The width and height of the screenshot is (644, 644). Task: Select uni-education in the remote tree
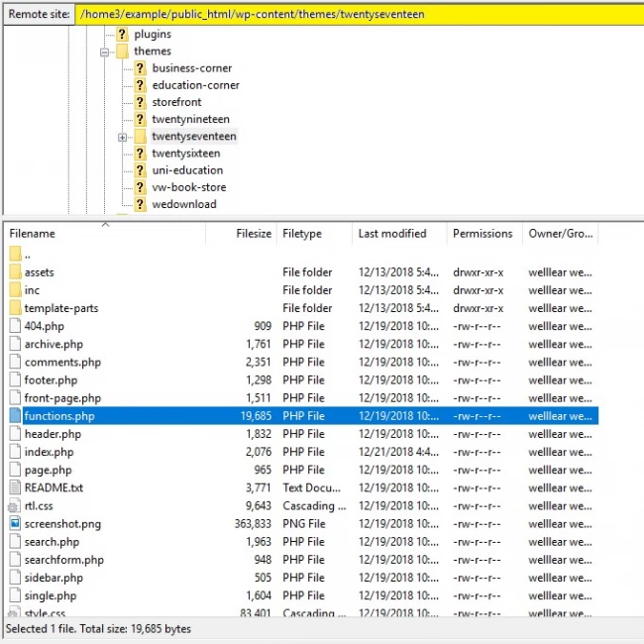pyautogui.click(x=187, y=170)
